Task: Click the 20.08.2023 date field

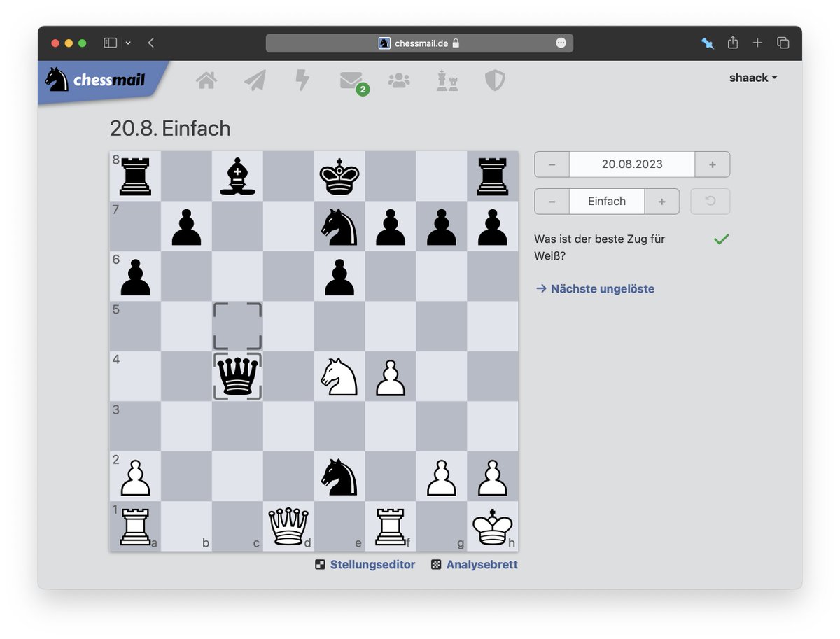Action: [632, 164]
